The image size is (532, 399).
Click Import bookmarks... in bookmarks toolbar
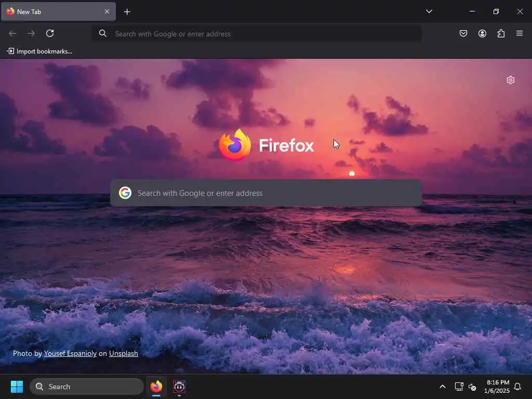click(x=39, y=51)
